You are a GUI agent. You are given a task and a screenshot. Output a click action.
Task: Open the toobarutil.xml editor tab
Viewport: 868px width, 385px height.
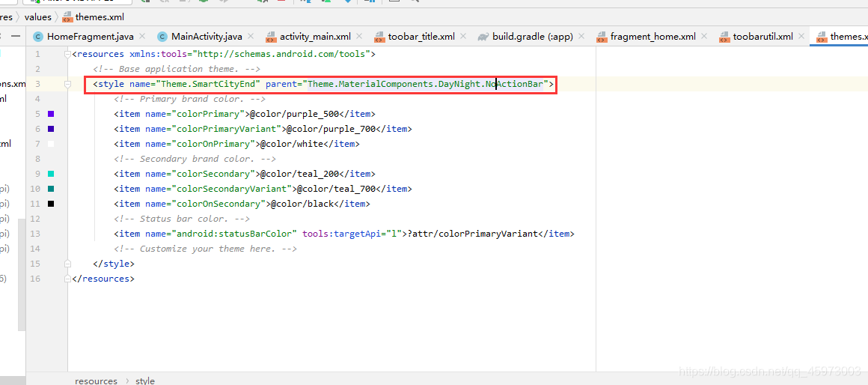(x=762, y=37)
